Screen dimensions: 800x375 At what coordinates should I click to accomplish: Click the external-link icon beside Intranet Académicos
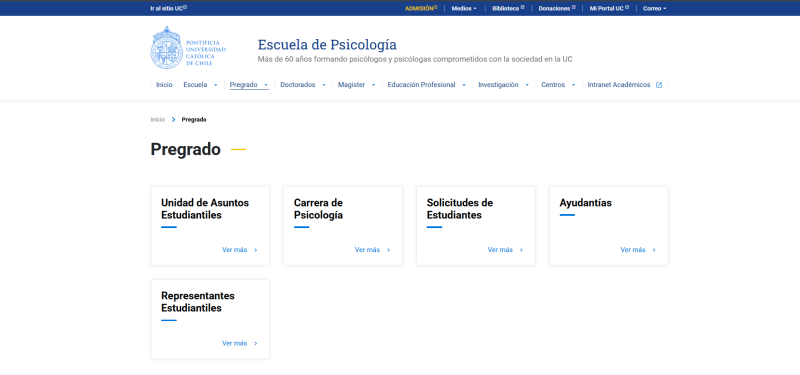(659, 85)
